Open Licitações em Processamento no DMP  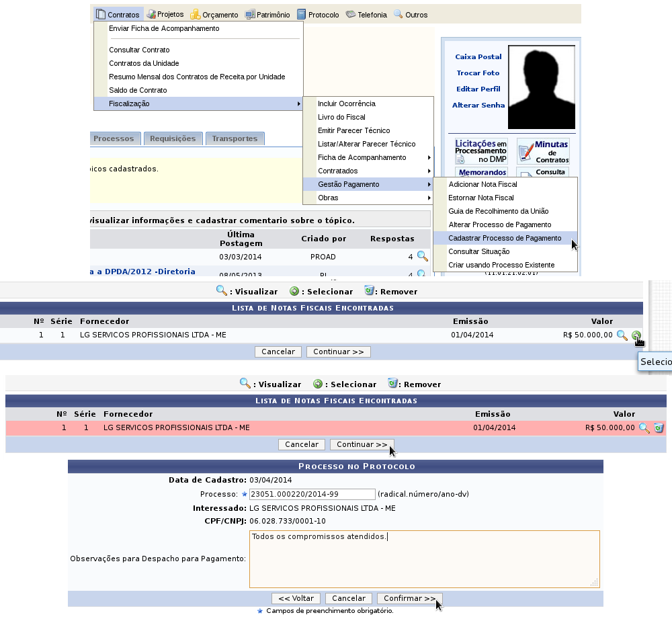(481, 151)
